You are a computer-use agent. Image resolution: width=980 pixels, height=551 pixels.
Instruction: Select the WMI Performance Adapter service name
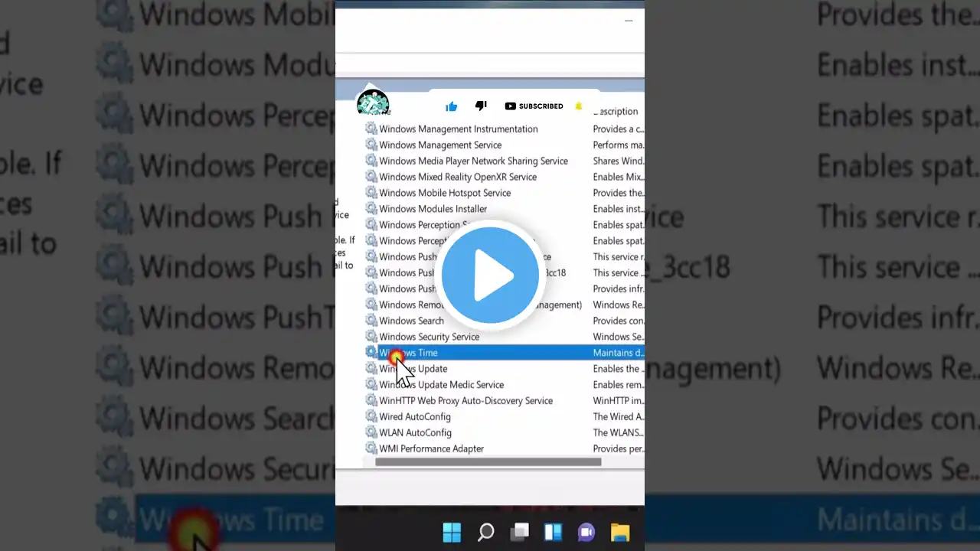(x=431, y=449)
